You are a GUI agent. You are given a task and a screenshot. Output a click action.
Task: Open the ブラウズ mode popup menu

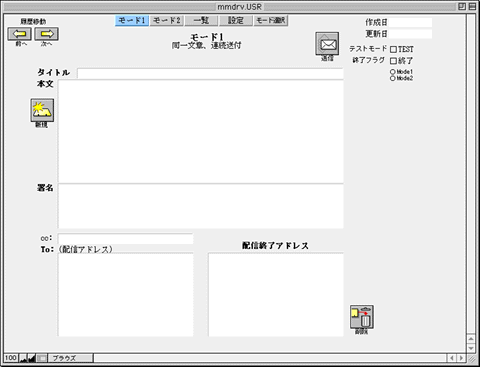pyautogui.click(x=71, y=358)
